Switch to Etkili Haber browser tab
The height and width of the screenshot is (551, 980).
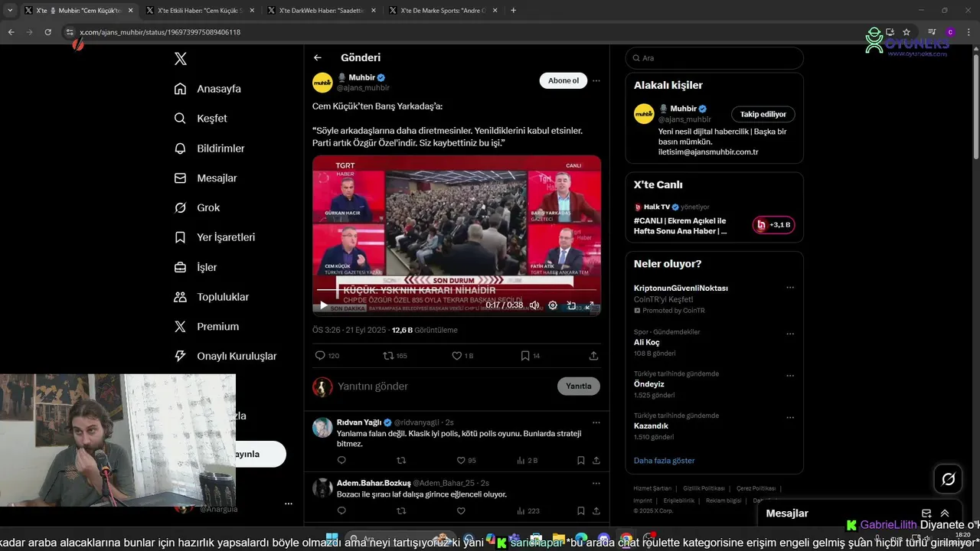pyautogui.click(x=200, y=11)
